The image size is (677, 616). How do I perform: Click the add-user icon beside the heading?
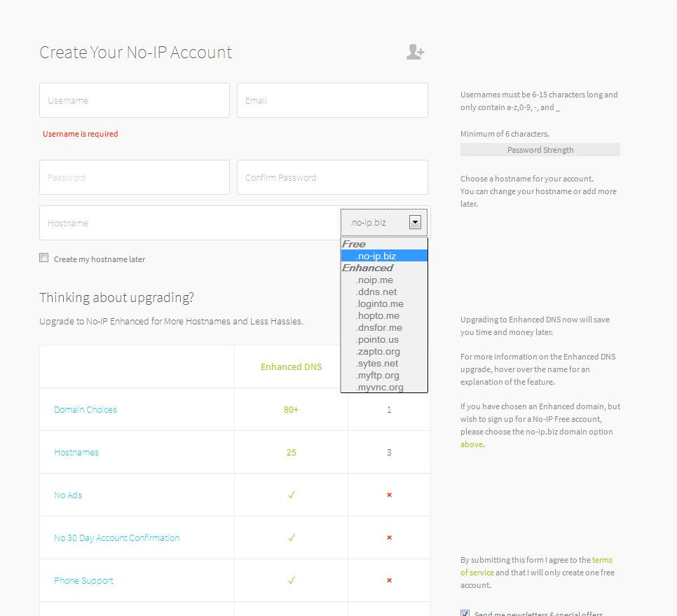[415, 52]
